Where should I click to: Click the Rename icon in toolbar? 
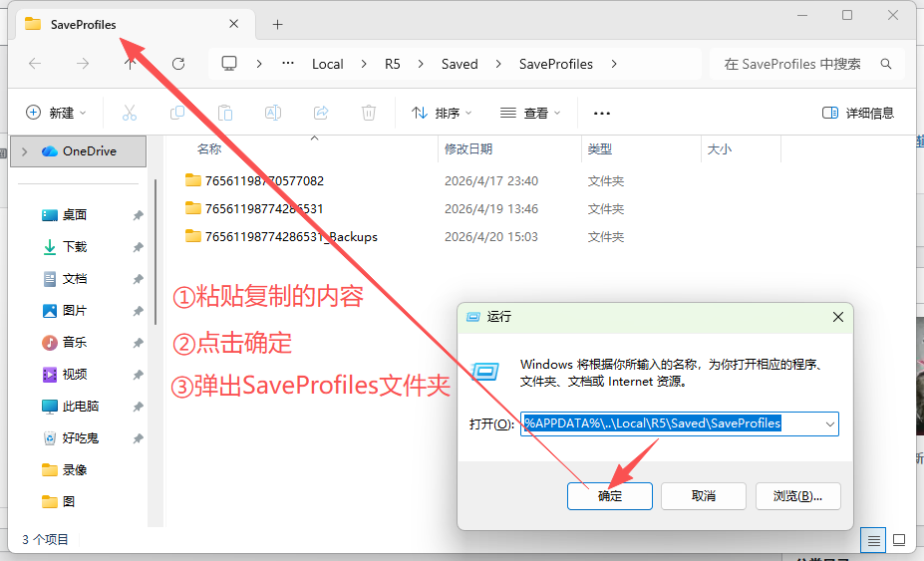tap(273, 113)
